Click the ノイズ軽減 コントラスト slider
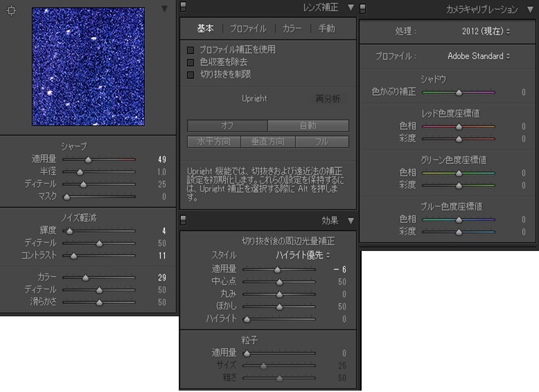 (99, 256)
